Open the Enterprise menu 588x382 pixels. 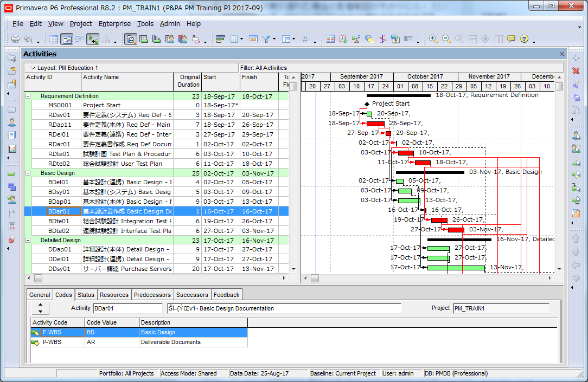point(114,24)
